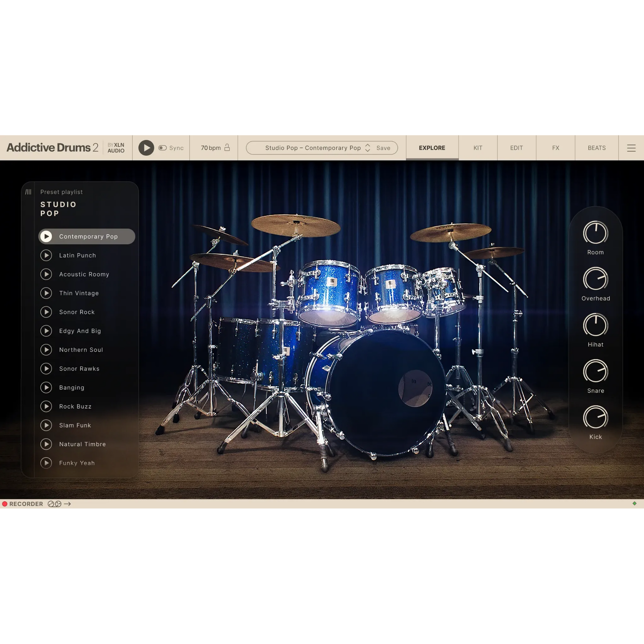Preview the Slam Funk preset play icon
The height and width of the screenshot is (644, 644).
[x=46, y=425]
